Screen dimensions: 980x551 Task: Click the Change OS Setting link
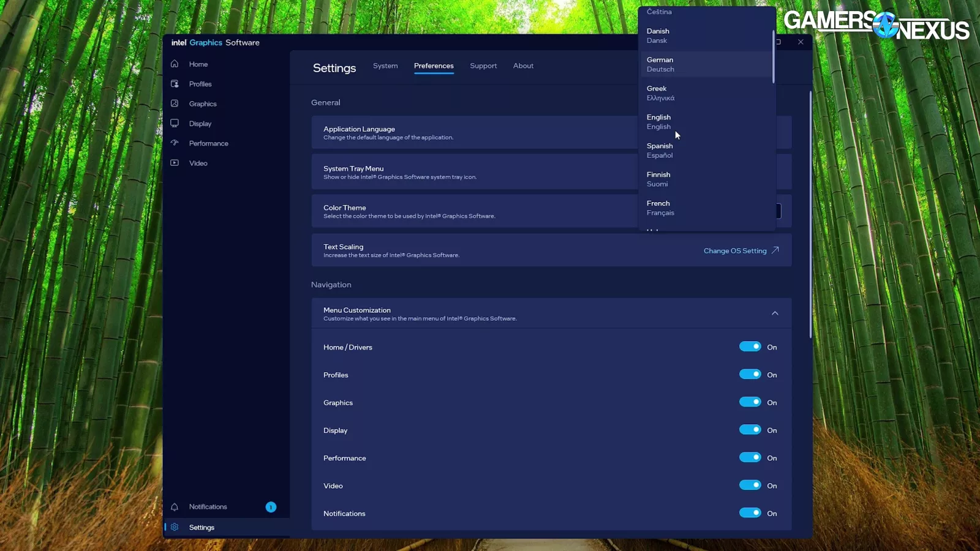tap(734, 250)
